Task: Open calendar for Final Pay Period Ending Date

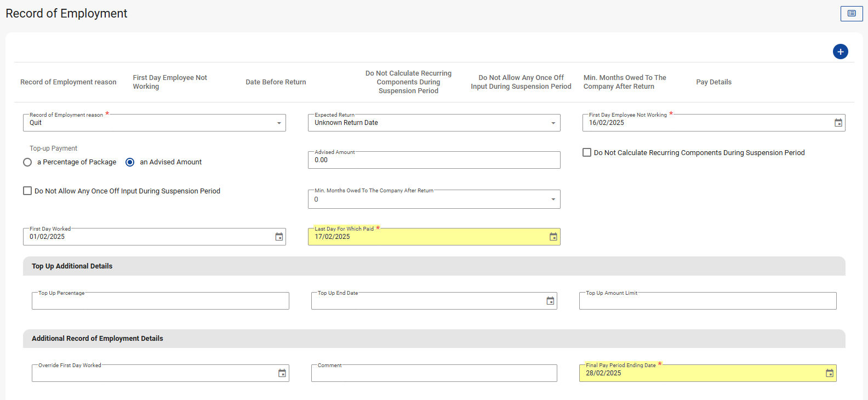Action: (x=829, y=373)
